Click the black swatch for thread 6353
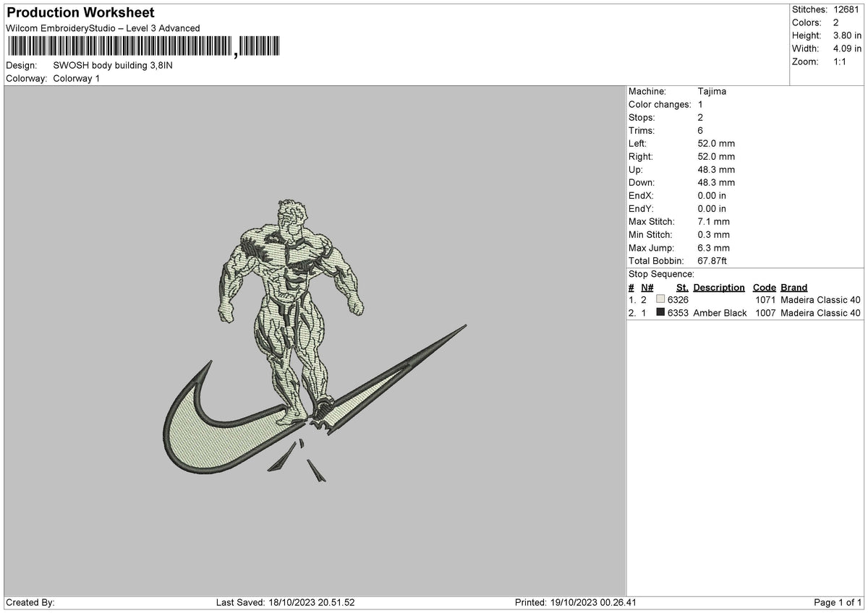The width and height of the screenshot is (868, 613). tap(660, 312)
